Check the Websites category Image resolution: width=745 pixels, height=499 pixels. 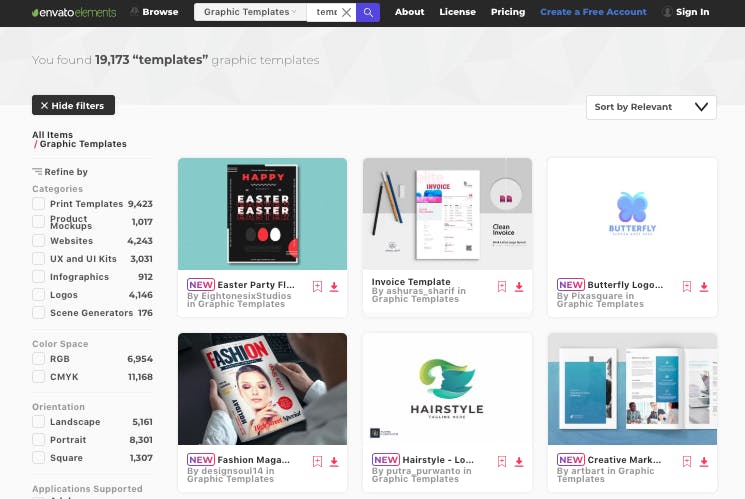(x=38, y=240)
